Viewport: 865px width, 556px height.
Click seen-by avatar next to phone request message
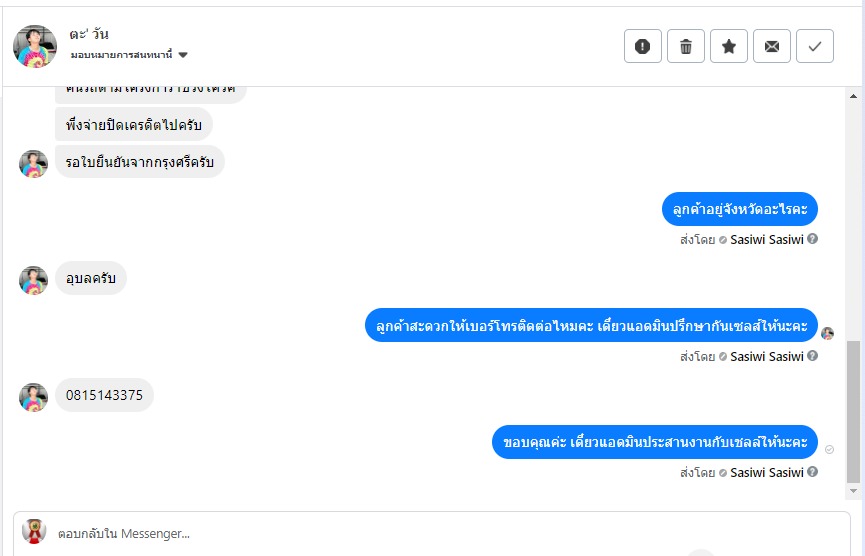pos(827,333)
